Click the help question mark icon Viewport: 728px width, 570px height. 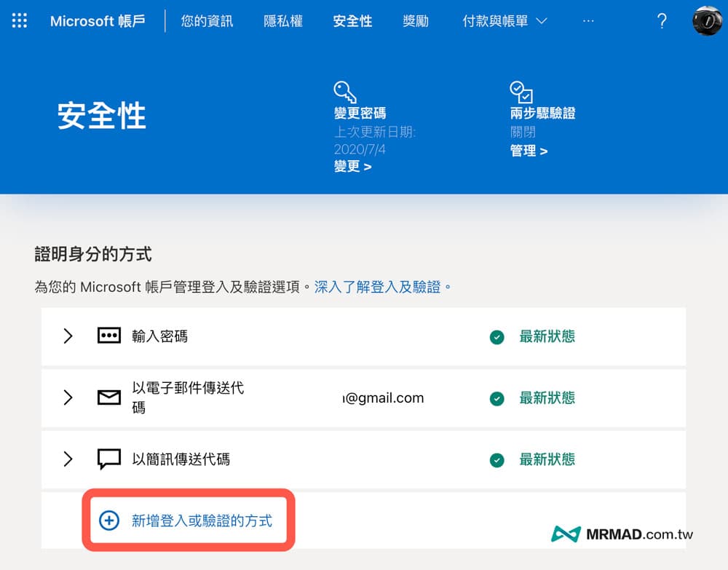[662, 21]
